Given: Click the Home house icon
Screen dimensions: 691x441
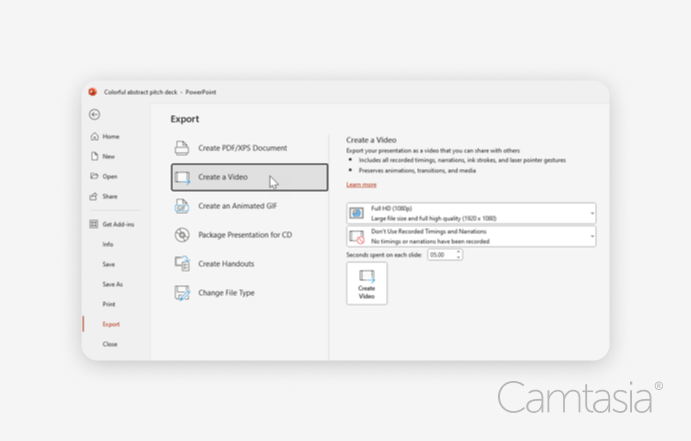Looking at the screenshot, I should 94,136.
